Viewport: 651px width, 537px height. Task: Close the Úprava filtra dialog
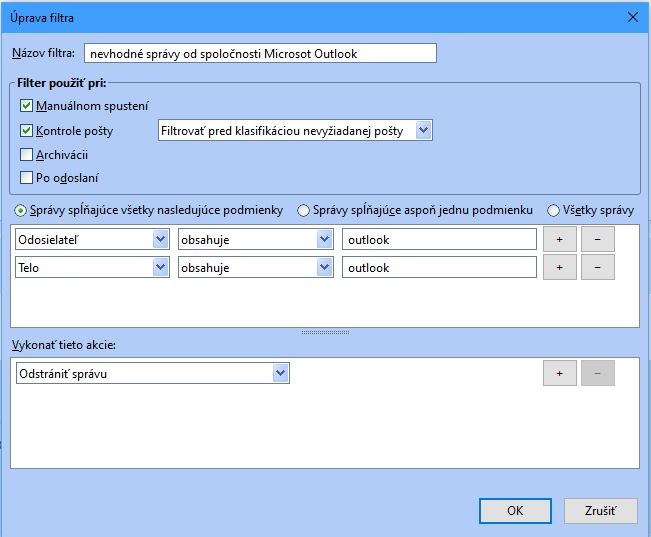(632, 17)
